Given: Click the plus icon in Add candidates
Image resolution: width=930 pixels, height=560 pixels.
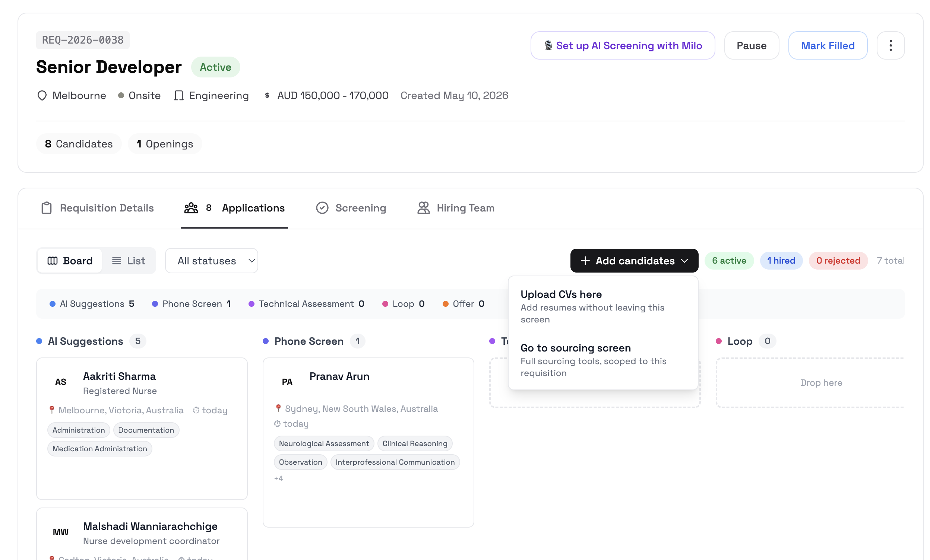Looking at the screenshot, I should point(585,261).
